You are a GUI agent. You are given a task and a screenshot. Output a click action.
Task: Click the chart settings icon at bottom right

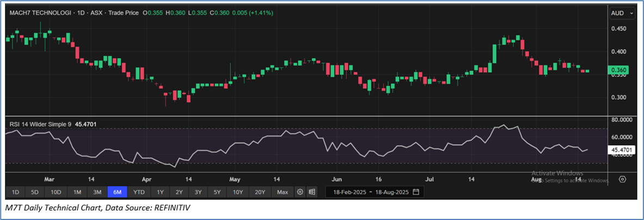pyautogui.click(x=623, y=180)
